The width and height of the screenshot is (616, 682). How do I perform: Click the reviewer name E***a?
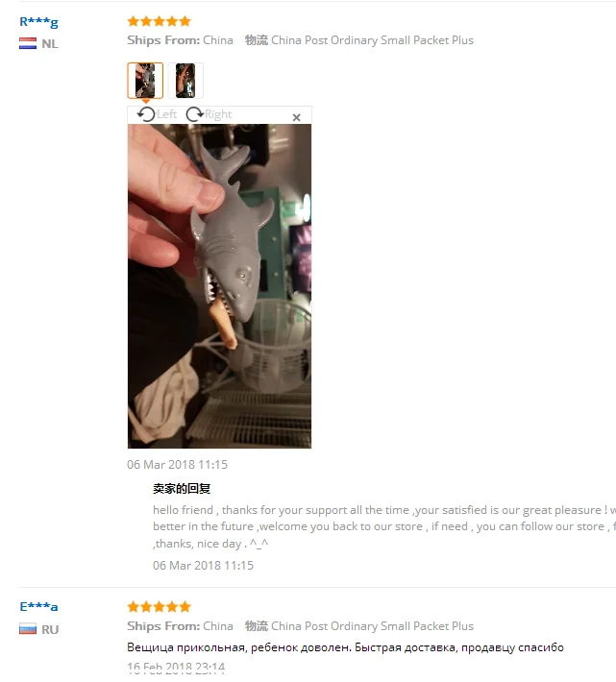click(x=38, y=606)
